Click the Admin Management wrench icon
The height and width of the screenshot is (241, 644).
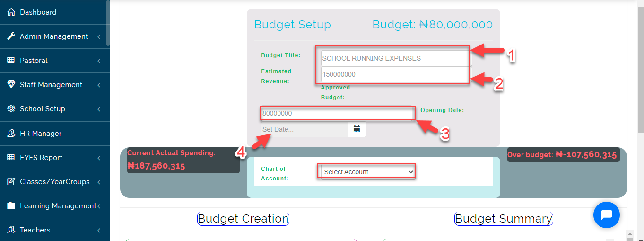click(x=11, y=36)
